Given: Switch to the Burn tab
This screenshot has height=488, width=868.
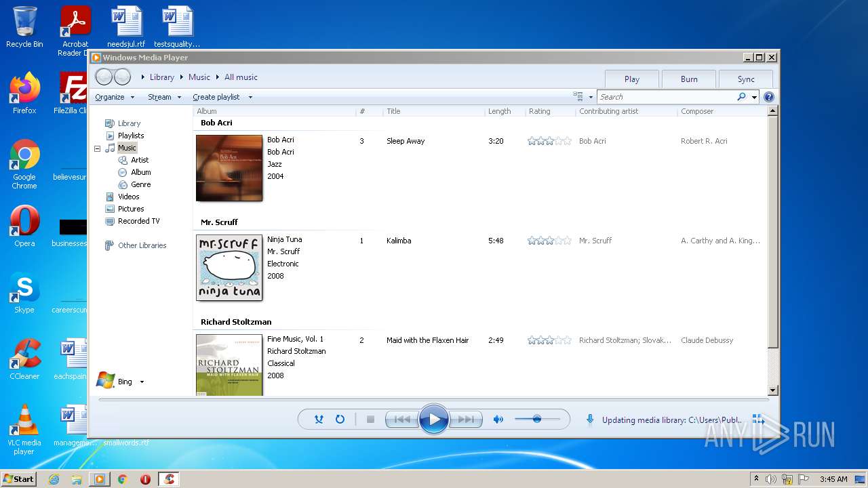Looking at the screenshot, I should pyautogui.click(x=689, y=79).
